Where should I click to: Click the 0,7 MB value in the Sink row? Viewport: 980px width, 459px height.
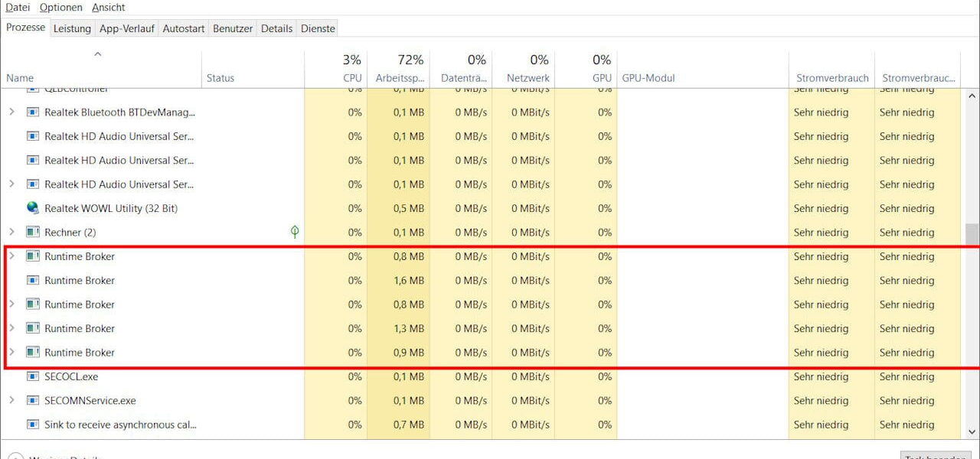[x=409, y=425]
